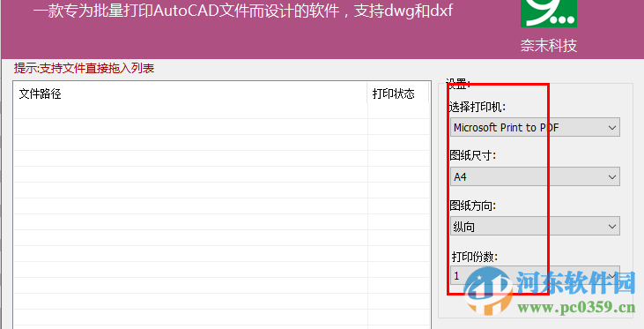
Task: Click the 奈末科技 green logo icon
Action: click(x=549, y=13)
